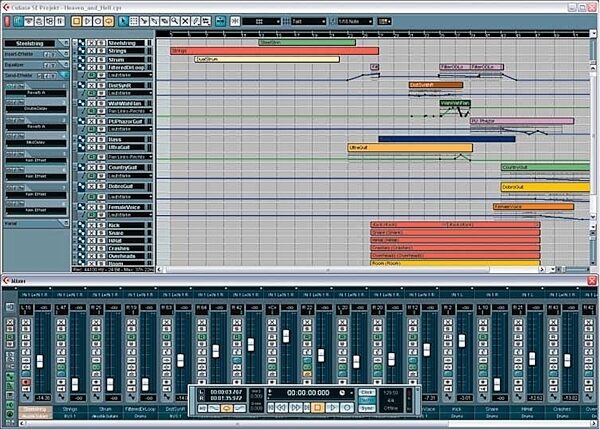The image size is (600, 430).
Task: Click the Strings channel fader in the Mixer
Action: 75,384
